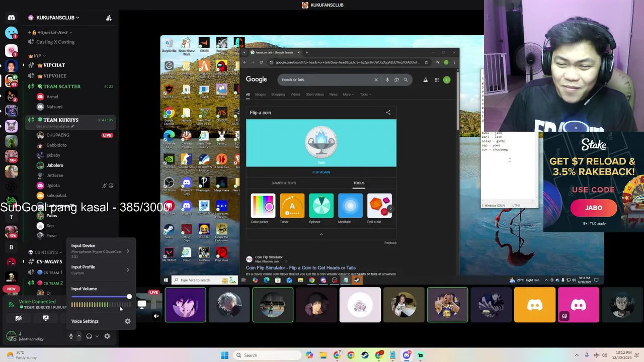Click Google search magnifier icon in stream
Image resolution: width=644 pixels, height=362 pixels.
406,79
